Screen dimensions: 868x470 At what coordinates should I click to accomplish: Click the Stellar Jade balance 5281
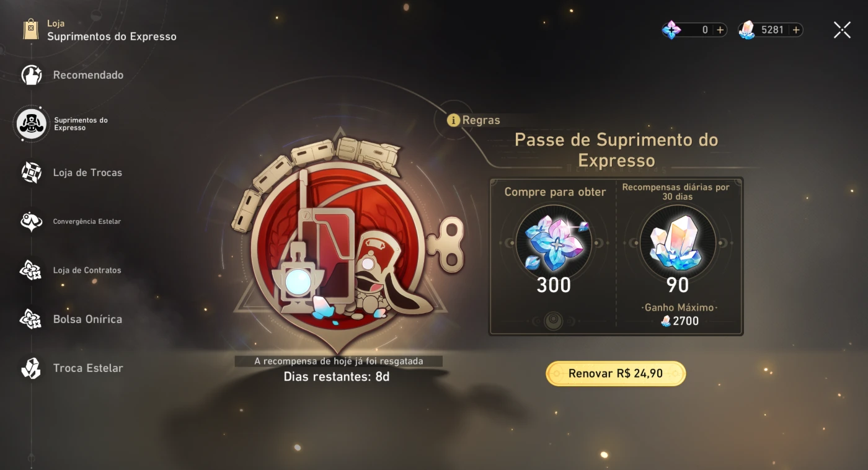click(x=773, y=30)
